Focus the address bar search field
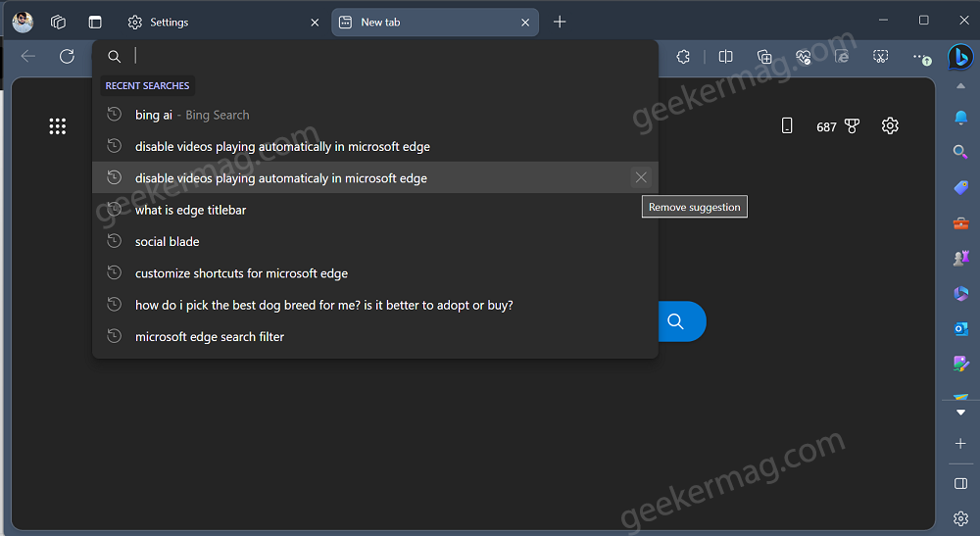 (375, 56)
